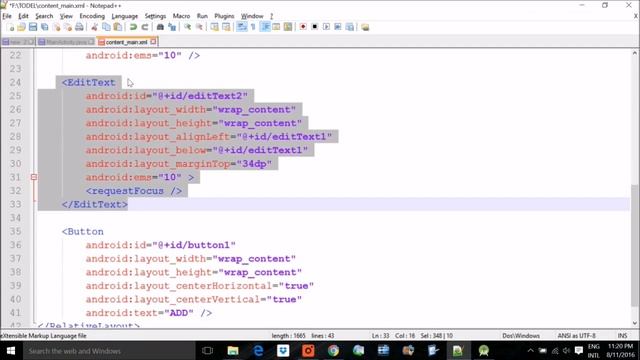Screen dimensions: 640x360
Task: Open the Window menu
Action: click(x=252, y=16)
